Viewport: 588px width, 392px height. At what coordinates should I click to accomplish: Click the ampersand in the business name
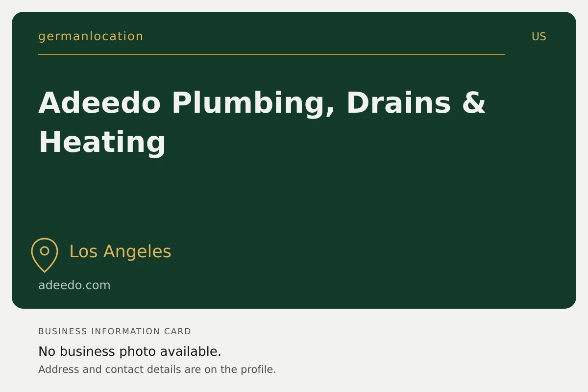point(474,102)
